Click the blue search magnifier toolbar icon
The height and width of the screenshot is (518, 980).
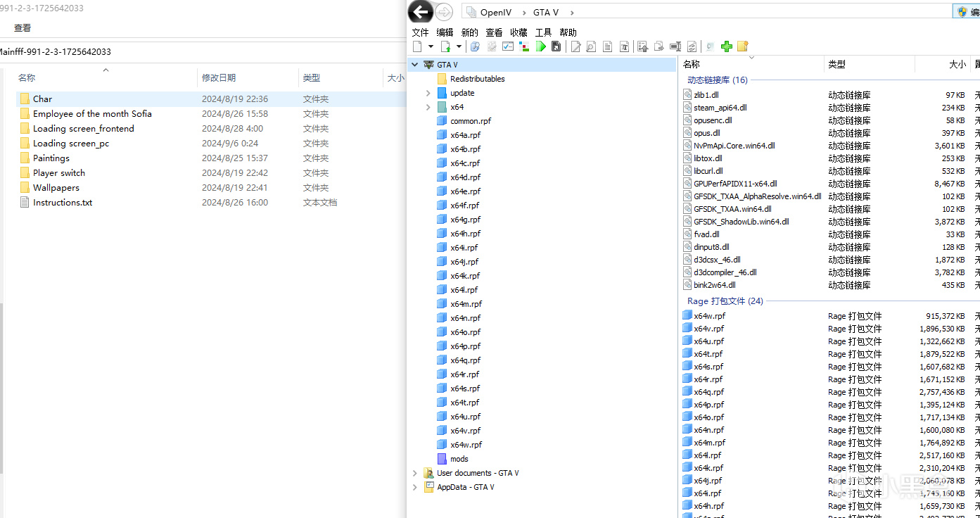pyautogui.click(x=475, y=46)
